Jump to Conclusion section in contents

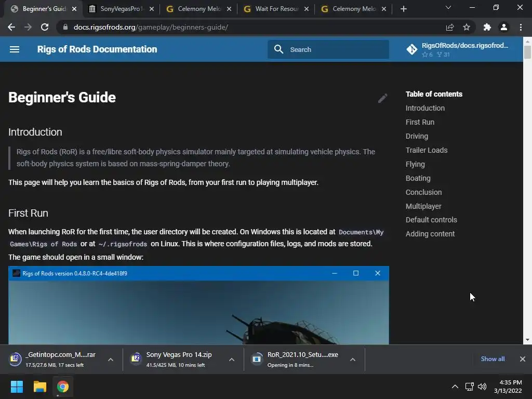click(424, 192)
